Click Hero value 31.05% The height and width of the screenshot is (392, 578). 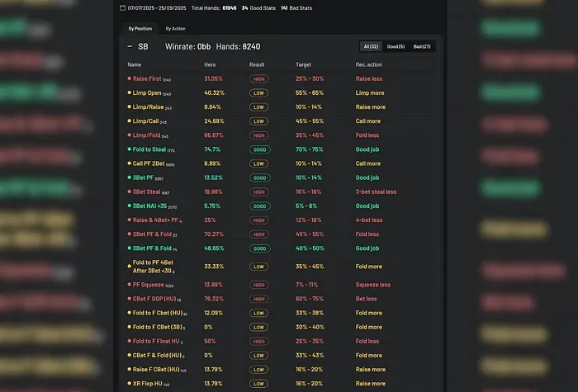[213, 78]
